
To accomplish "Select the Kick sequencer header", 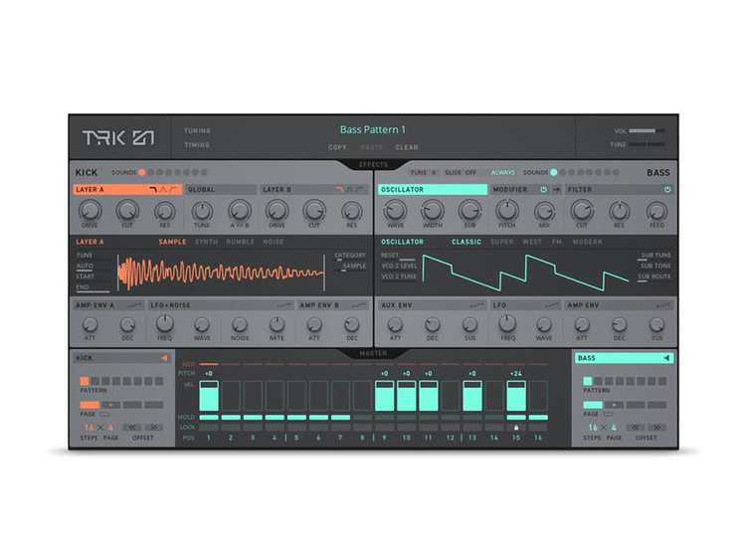I will [121, 358].
